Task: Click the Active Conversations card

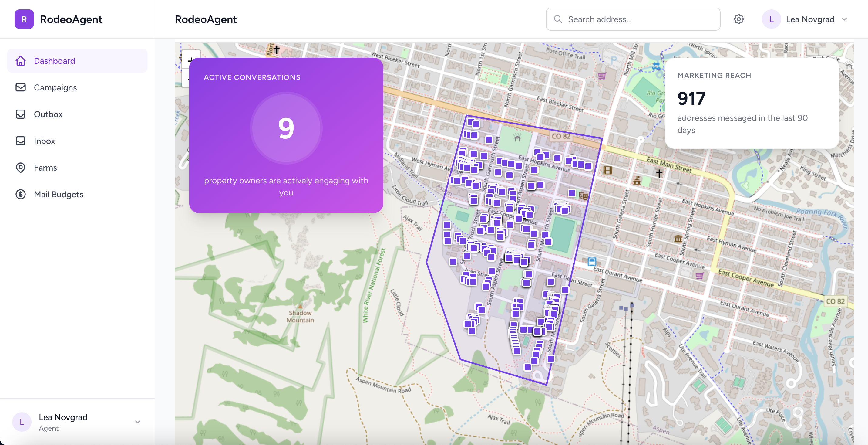Action: pos(286,135)
